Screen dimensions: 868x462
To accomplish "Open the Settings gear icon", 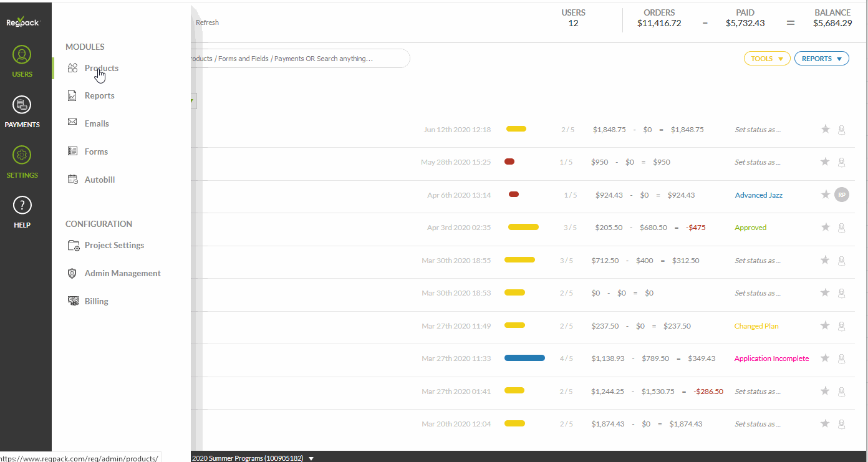I will click(22, 155).
